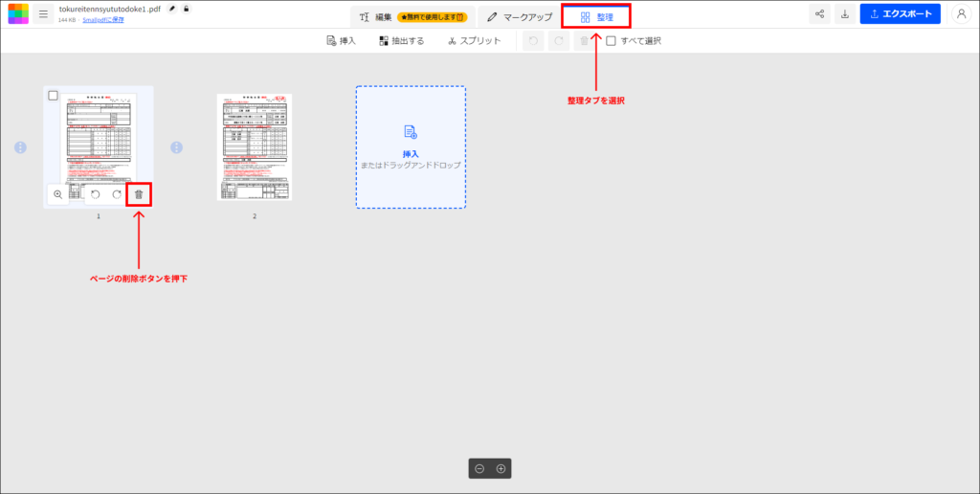The width and height of the screenshot is (980, 494).
Task: Select the page 2 thumbnail
Action: (x=255, y=146)
